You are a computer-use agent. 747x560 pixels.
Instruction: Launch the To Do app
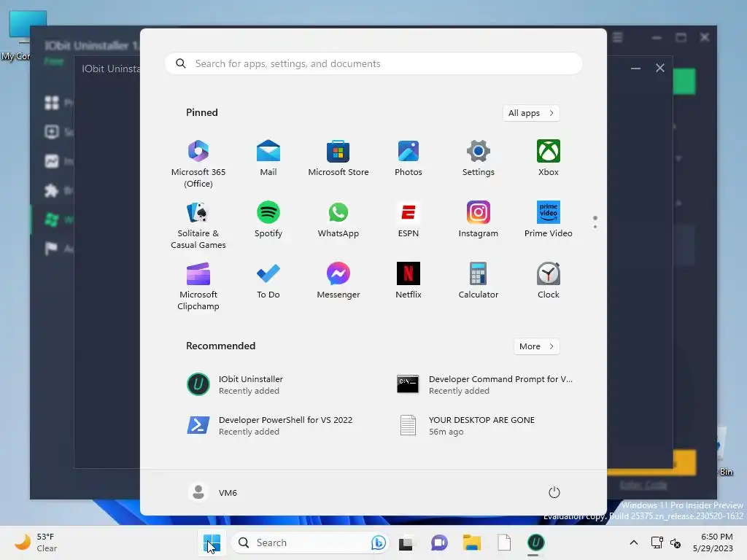(x=268, y=281)
